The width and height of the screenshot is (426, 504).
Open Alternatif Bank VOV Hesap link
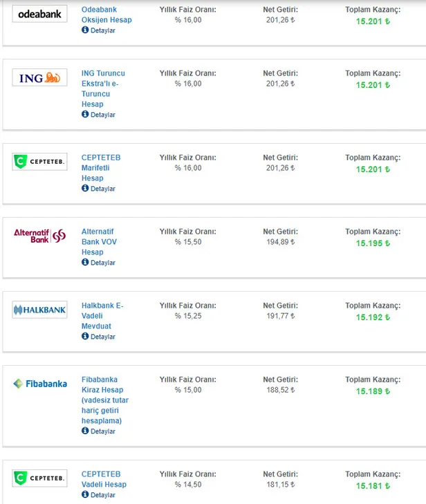click(x=98, y=242)
